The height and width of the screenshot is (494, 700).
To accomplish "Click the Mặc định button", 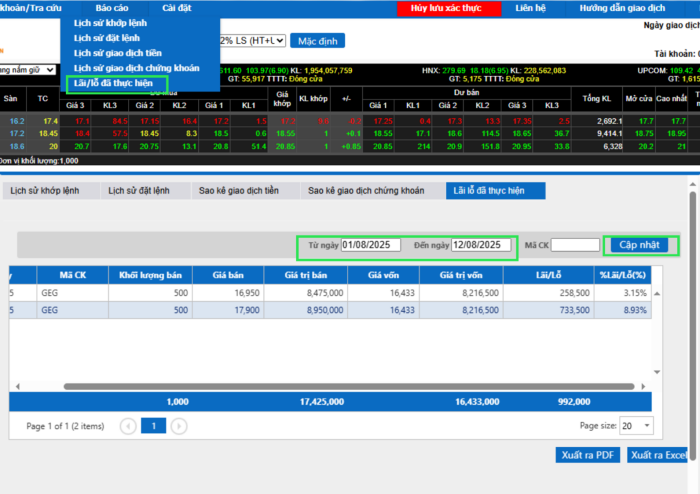I will pyautogui.click(x=317, y=41).
